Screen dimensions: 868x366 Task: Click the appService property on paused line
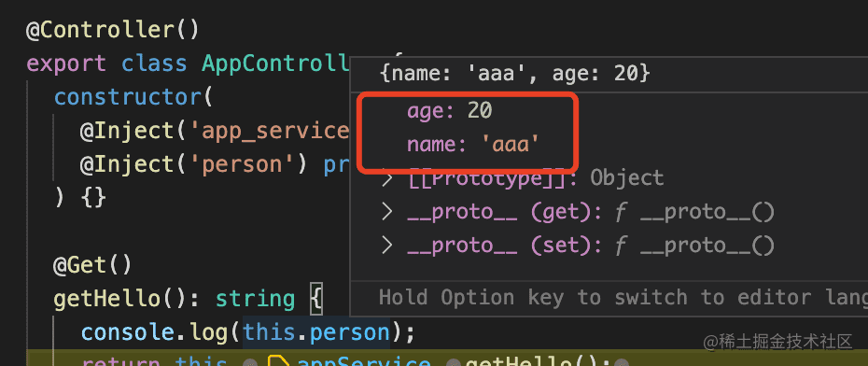tap(364, 362)
